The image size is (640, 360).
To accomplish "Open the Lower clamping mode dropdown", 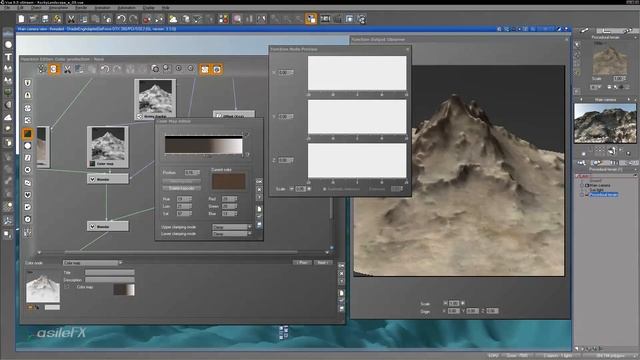I will point(232,234).
